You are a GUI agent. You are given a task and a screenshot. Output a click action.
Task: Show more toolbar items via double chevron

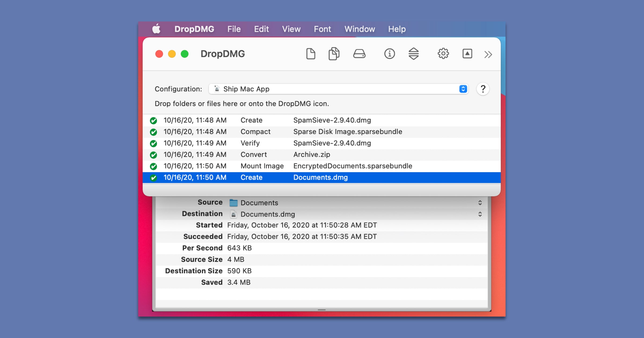click(488, 55)
